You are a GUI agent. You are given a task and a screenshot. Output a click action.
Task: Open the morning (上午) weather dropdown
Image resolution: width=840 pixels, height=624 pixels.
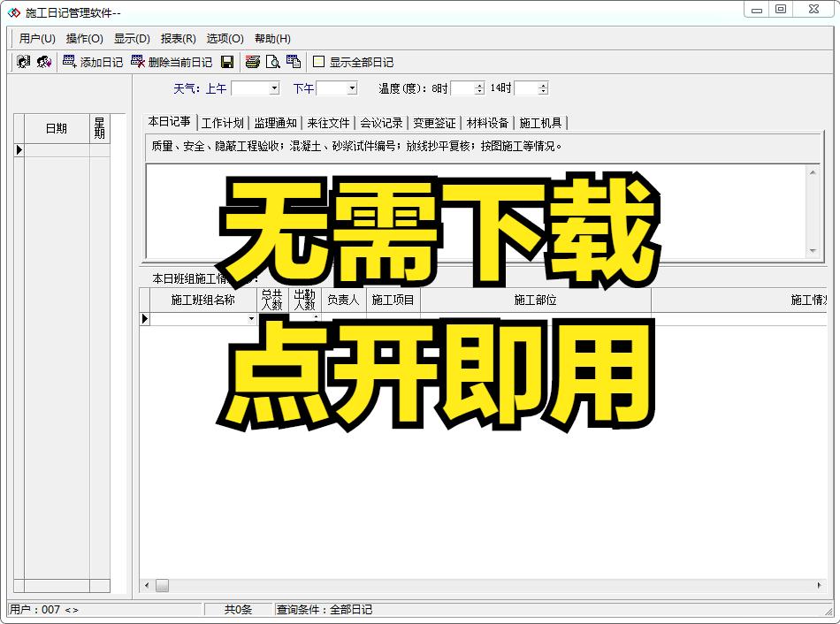[274, 88]
